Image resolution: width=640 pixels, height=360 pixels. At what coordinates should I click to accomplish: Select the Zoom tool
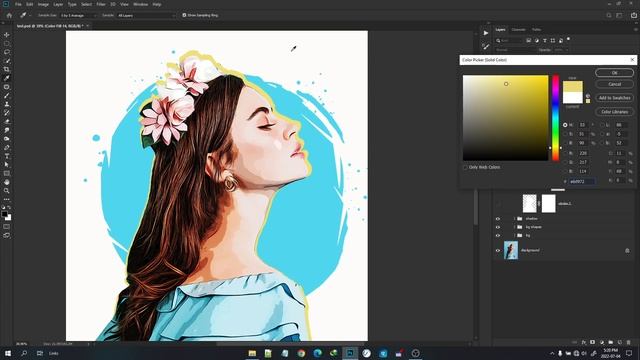point(7,191)
